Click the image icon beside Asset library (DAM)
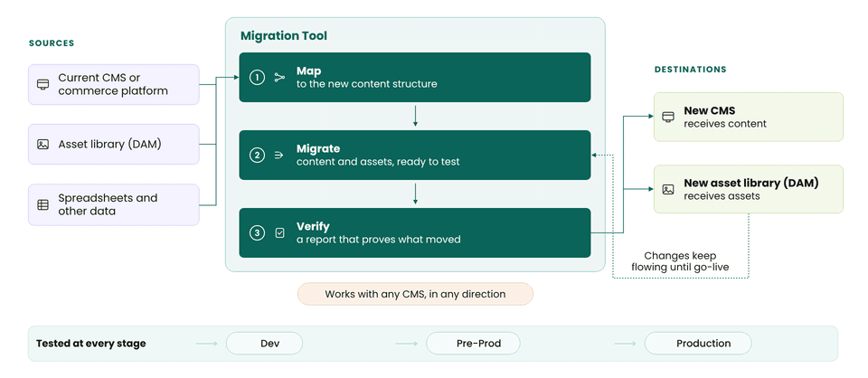 click(x=42, y=145)
